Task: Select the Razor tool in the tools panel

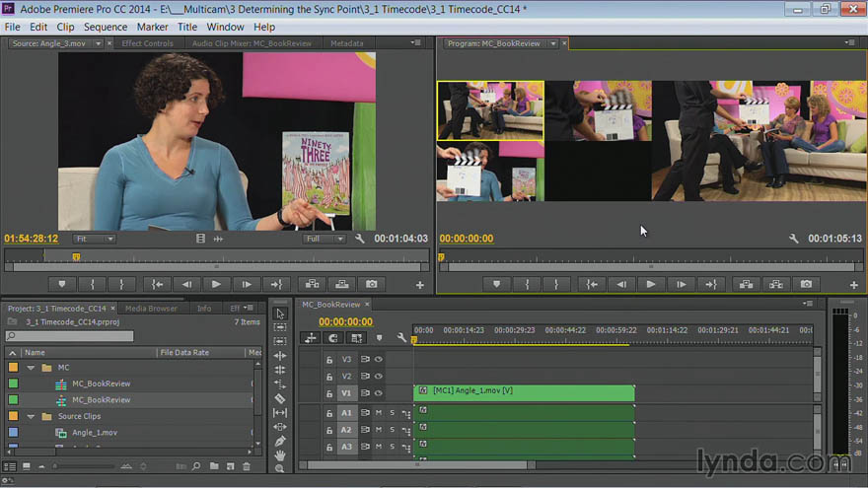Action: (x=280, y=398)
